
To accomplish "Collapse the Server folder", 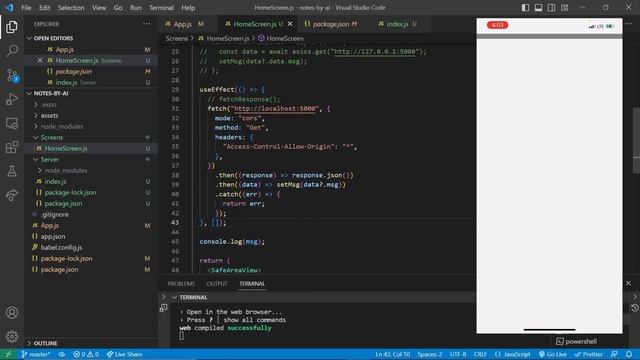I will pyautogui.click(x=36, y=160).
